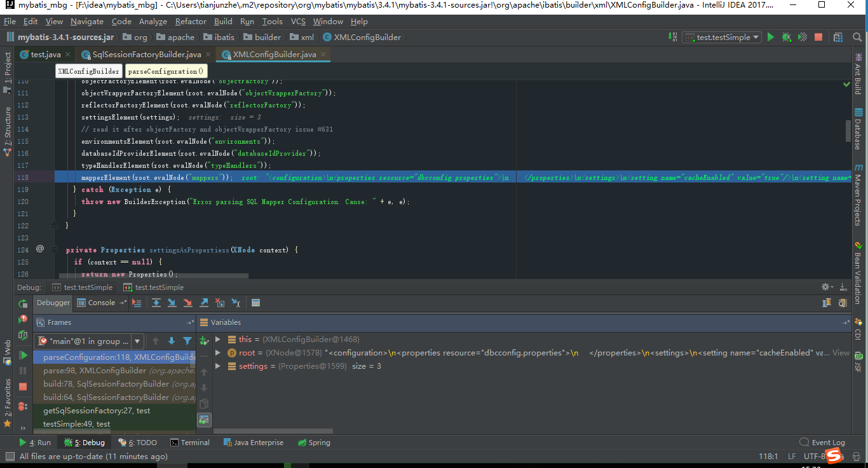The width and height of the screenshot is (868, 468).
Task: Expand the settings Properties variable
Action: (x=219, y=366)
